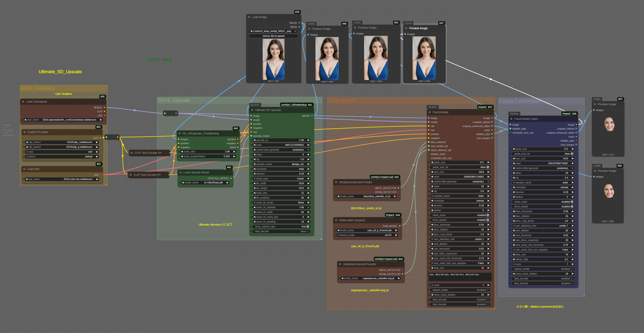Click right arrow to increase upscale_by value
The image size is (644, 333).
[308, 140]
